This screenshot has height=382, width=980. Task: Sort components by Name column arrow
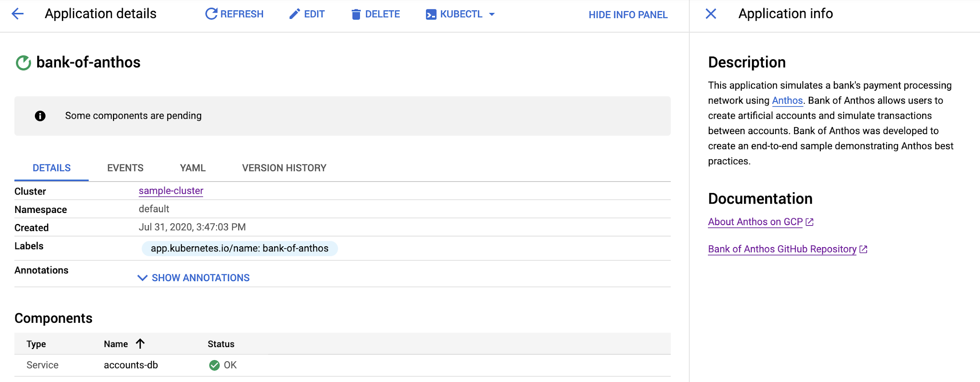tap(140, 344)
